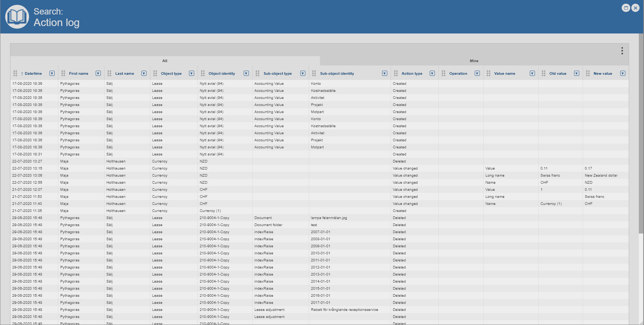Image resolution: width=644 pixels, height=325 pixels.
Task: Click the 22-07-2020 13:27 date cell
Action: [34, 161]
